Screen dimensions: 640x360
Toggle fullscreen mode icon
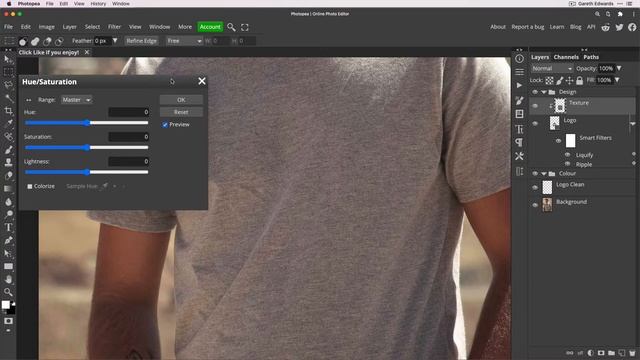pyautogui.click(x=244, y=27)
